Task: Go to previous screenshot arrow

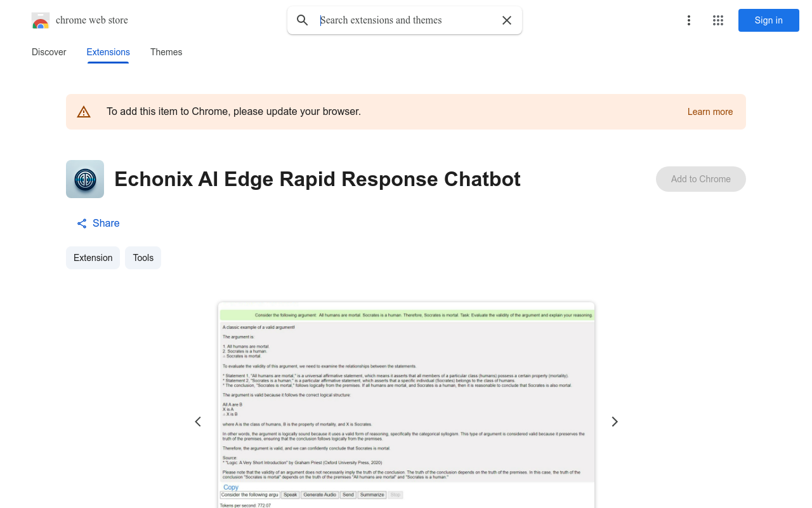Action: [198, 422]
